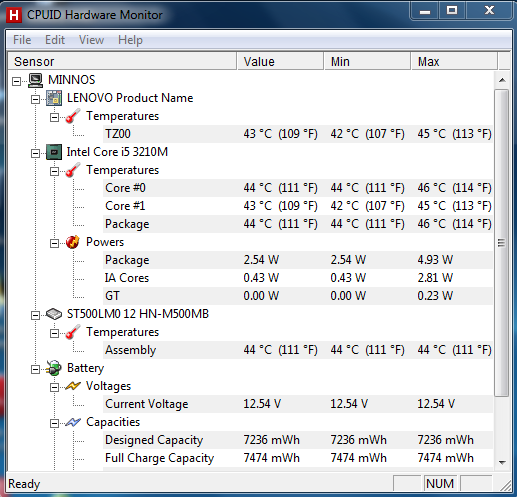Click the thermometer icon under ST500LM0 drive

coord(73,332)
